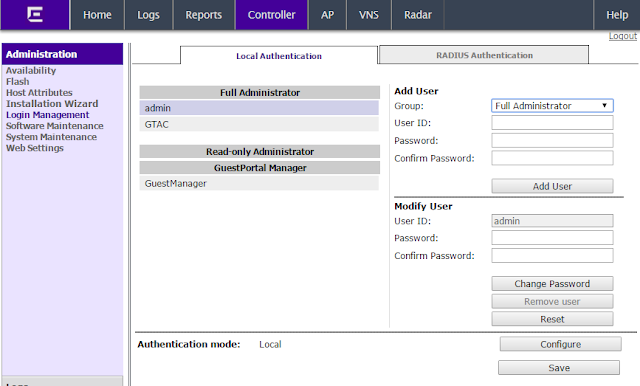Image resolution: width=640 pixels, height=386 pixels.
Task: Go to the Reports menu
Action: tap(204, 15)
